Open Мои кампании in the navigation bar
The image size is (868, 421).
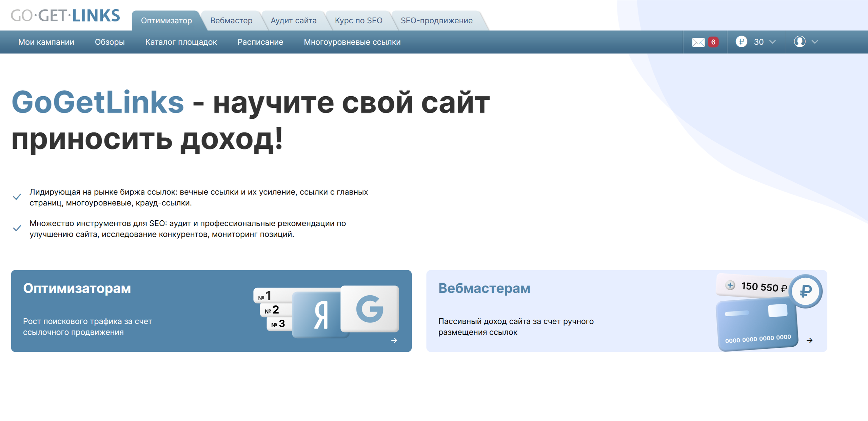click(46, 42)
